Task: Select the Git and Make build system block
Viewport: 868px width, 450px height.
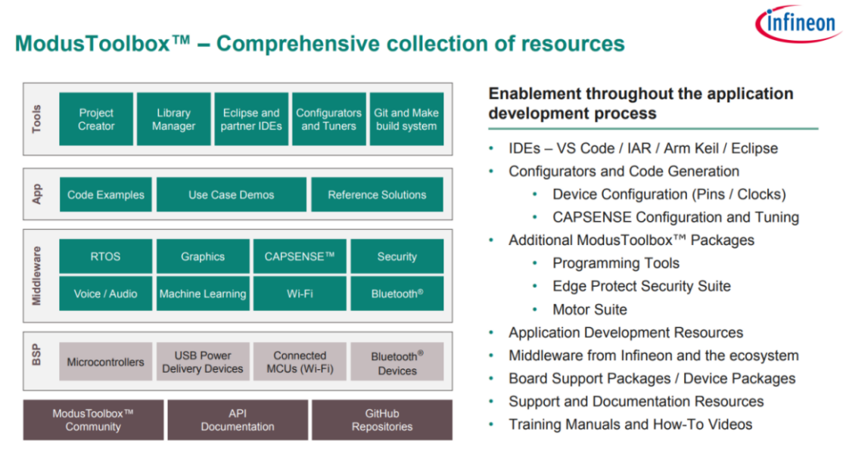Action: pyautogui.click(x=407, y=119)
